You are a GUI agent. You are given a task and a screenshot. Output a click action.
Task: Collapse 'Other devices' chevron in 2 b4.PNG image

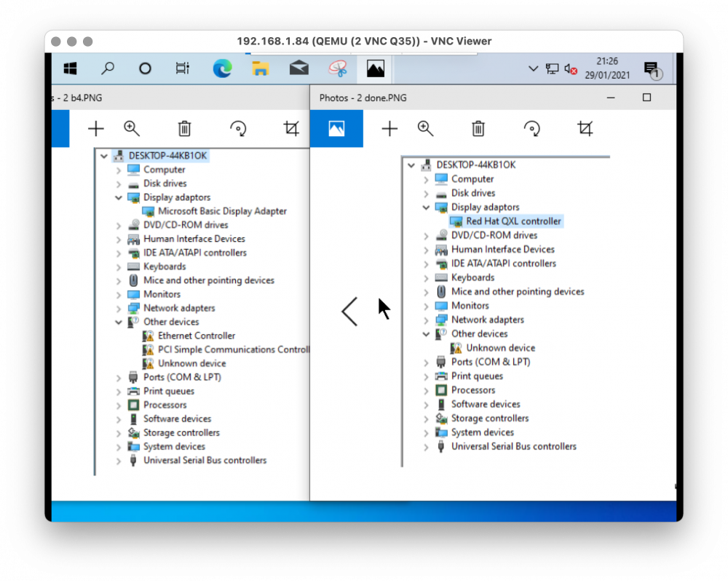[x=119, y=322]
